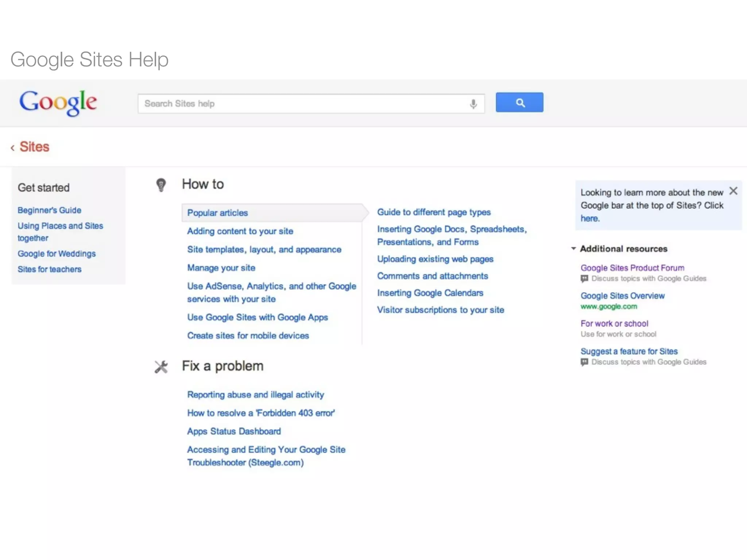Activate voice search microphone icon

(x=473, y=104)
